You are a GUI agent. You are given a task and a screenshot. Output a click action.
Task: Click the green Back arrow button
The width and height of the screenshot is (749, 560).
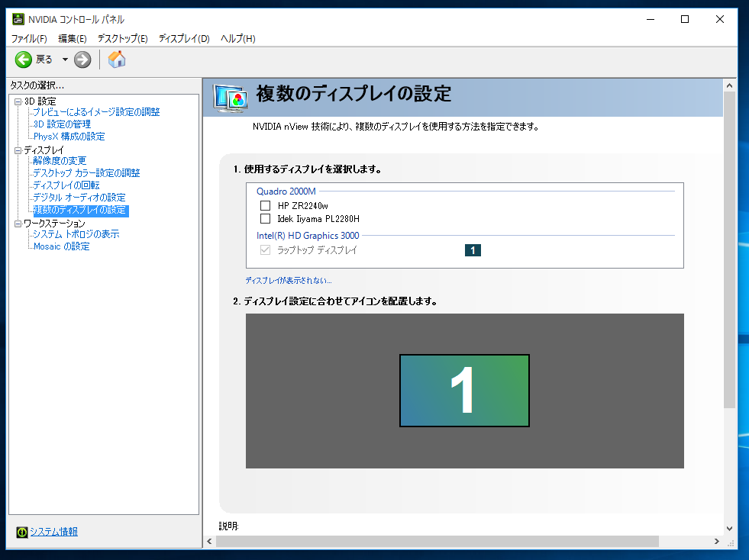point(24,60)
